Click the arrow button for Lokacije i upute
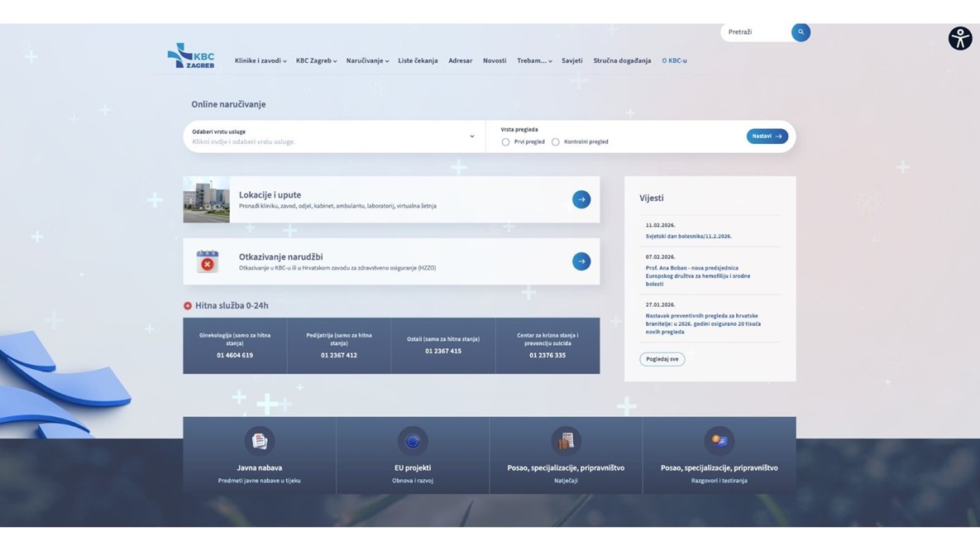Image resolution: width=980 pixels, height=551 pixels. pyautogui.click(x=581, y=199)
